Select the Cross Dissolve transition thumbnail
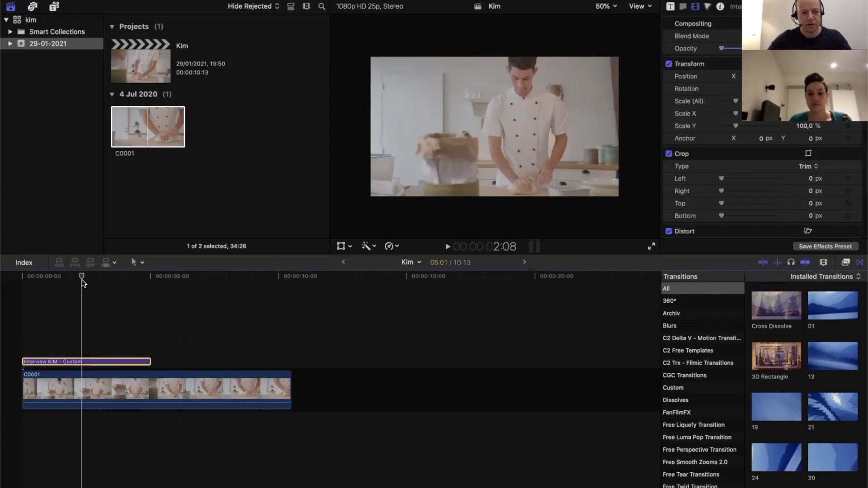Viewport: 868px width, 488px height. tap(776, 305)
